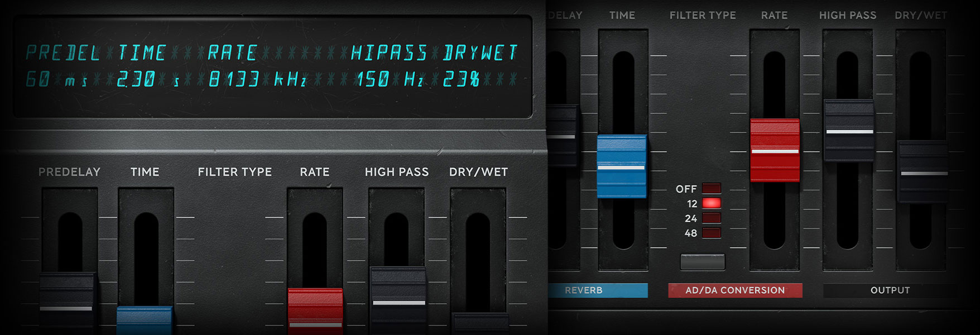Select the 48 filter type LED
The image size is (980, 335).
[x=711, y=233]
